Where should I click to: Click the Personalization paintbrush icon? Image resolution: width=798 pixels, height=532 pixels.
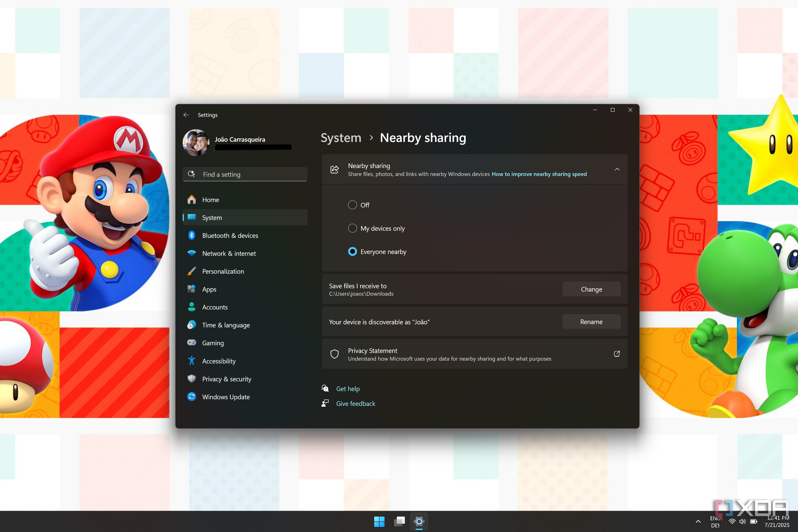point(192,271)
